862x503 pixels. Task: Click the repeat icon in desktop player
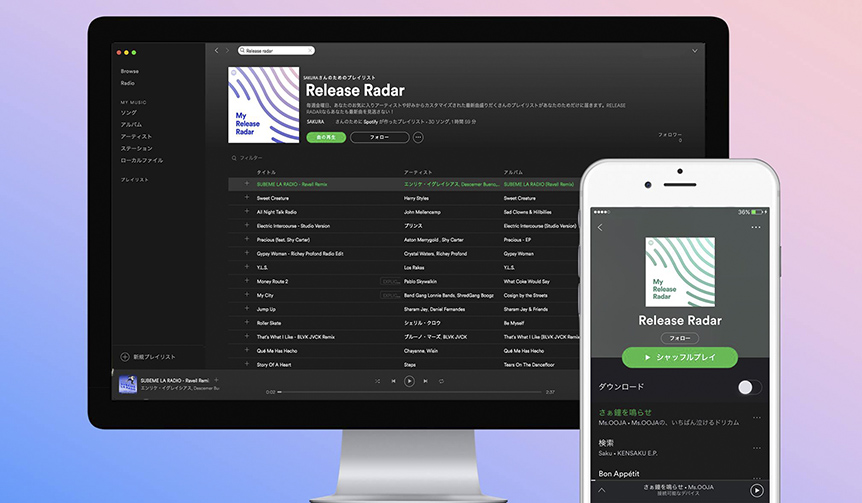441,381
